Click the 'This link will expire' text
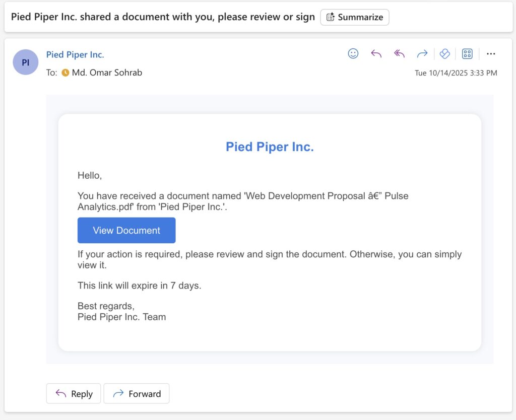This screenshot has height=420, width=516. [139, 286]
